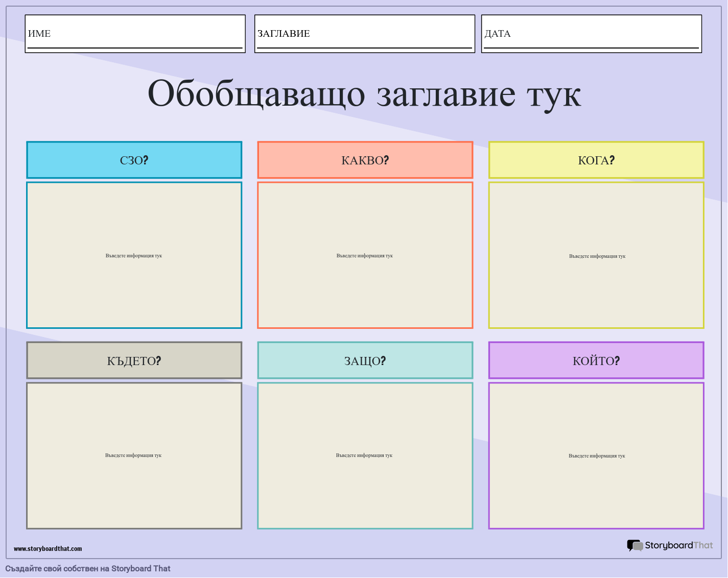Viewport: 728px width, 578px height.
Task: Click the teal ЗАЩО? header bar
Action: [365, 360]
